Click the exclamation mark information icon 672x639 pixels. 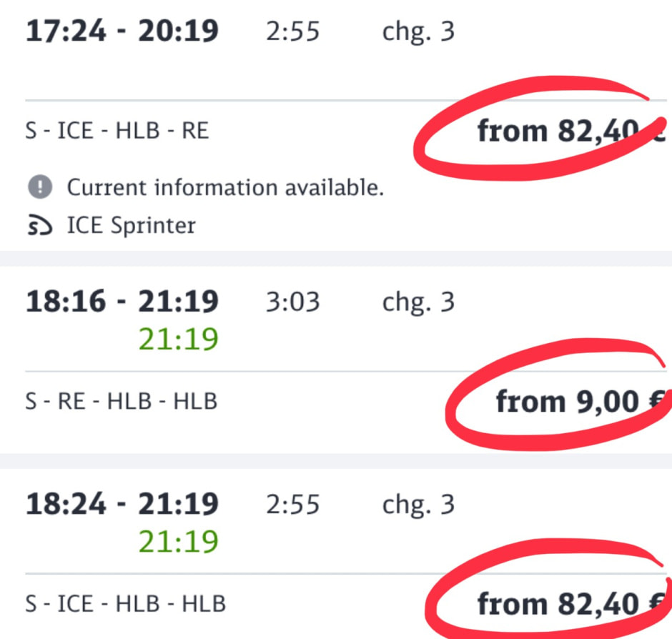pos(41,188)
